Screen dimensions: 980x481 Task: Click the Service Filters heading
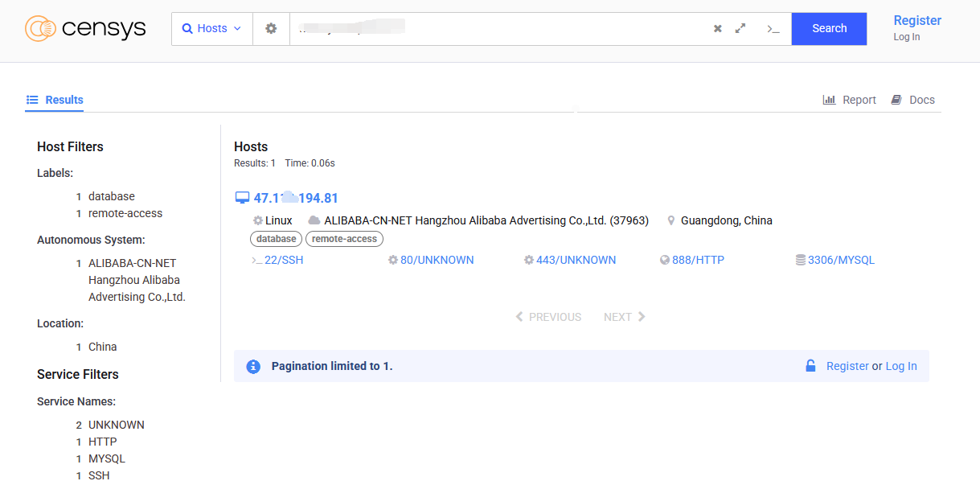78,374
